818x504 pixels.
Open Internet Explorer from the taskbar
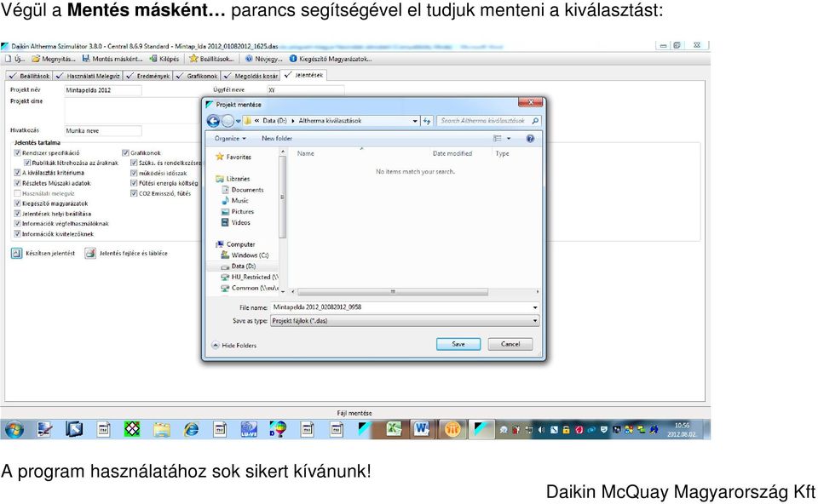192,429
